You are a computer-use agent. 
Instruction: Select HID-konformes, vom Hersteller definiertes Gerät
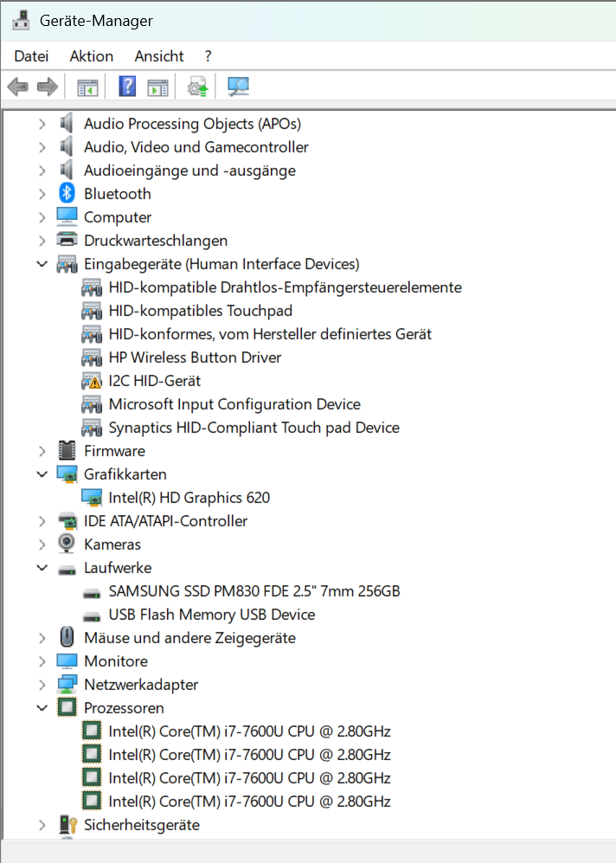pyautogui.click(x=270, y=334)
